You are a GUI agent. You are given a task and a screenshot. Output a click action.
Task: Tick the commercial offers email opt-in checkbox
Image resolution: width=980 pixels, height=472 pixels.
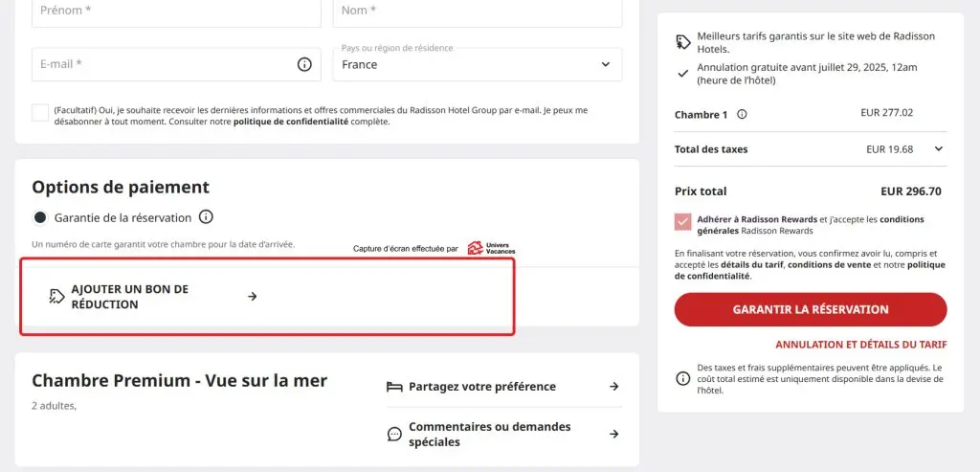(x=40, y=113)
